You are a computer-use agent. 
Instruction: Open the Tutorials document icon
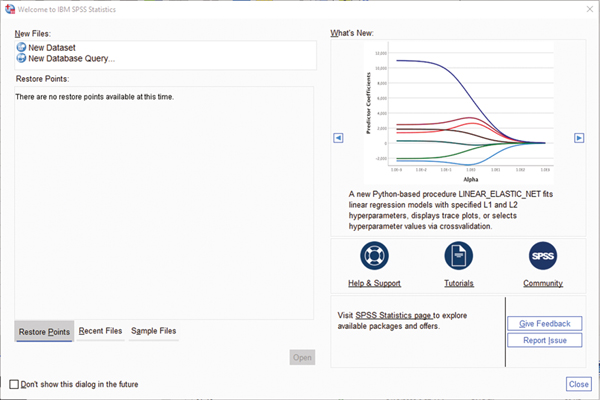click(x=458, y=255)
